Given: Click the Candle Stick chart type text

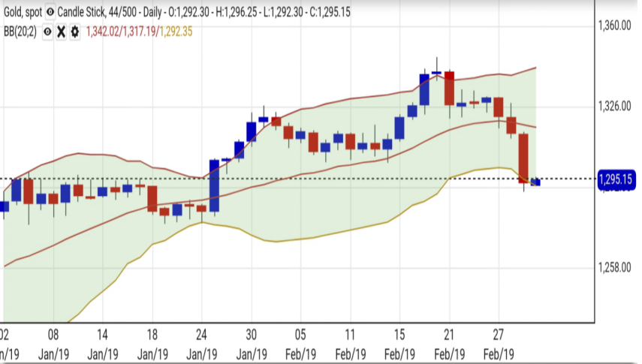Looking at the screenshot, I should (84, 12).
